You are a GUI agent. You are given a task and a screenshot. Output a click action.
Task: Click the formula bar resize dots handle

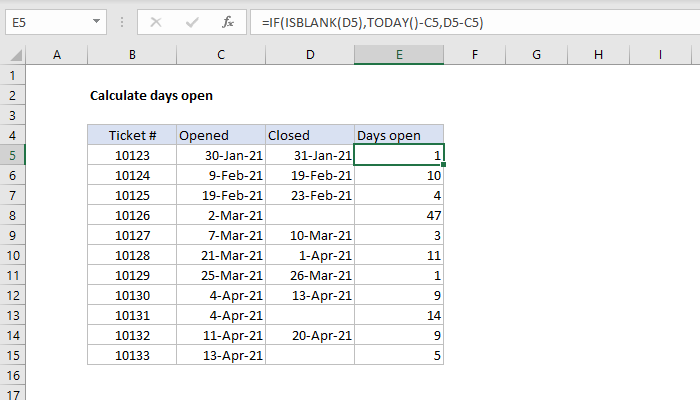tap(122, 22)
